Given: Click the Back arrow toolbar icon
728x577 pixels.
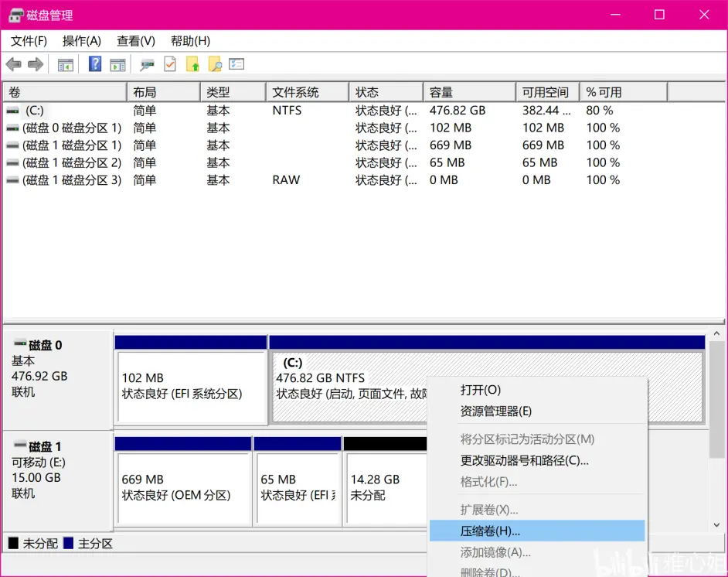Looking at the screenshot, I should point(14,64).
